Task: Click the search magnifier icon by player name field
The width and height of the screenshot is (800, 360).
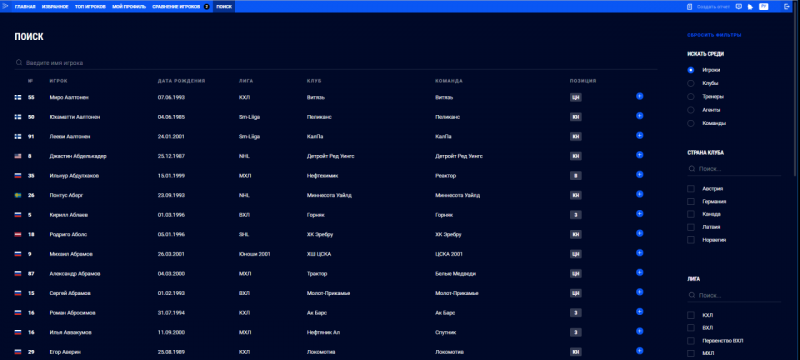Action: pyautogui.click(x=19, y=62)
